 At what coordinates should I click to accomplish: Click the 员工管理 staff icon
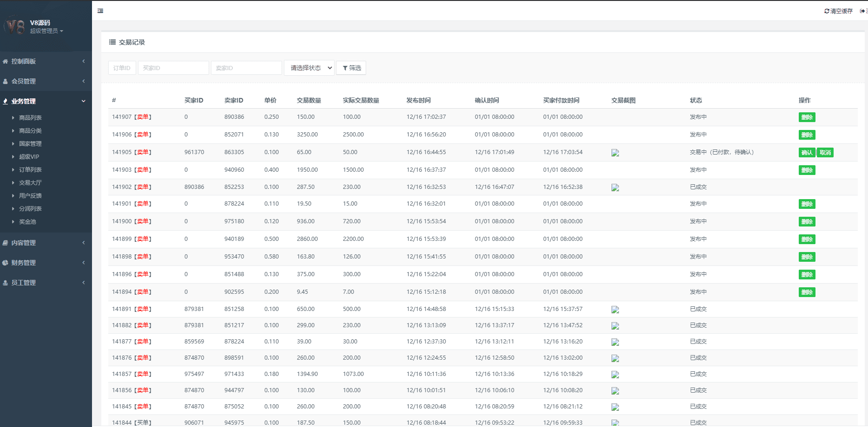coord(6,283)
